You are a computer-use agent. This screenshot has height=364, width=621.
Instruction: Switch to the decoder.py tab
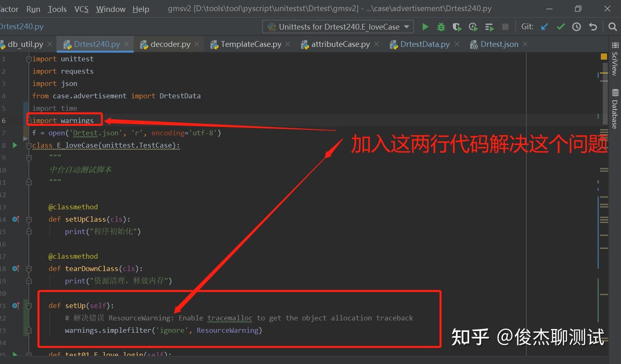click(x=170, y=44)
